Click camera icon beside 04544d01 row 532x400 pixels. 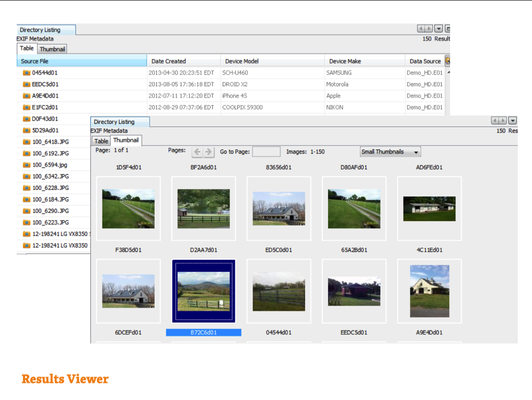[26, 73]
